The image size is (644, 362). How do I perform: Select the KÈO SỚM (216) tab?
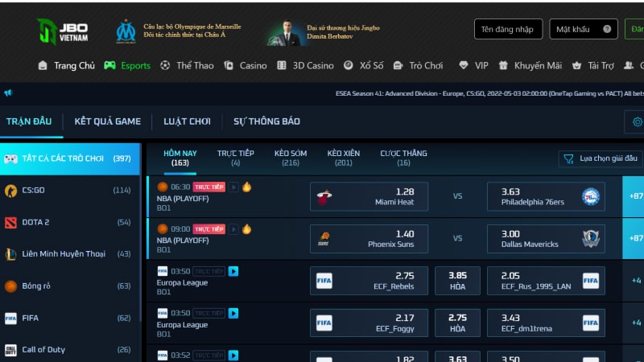[291, 158]
